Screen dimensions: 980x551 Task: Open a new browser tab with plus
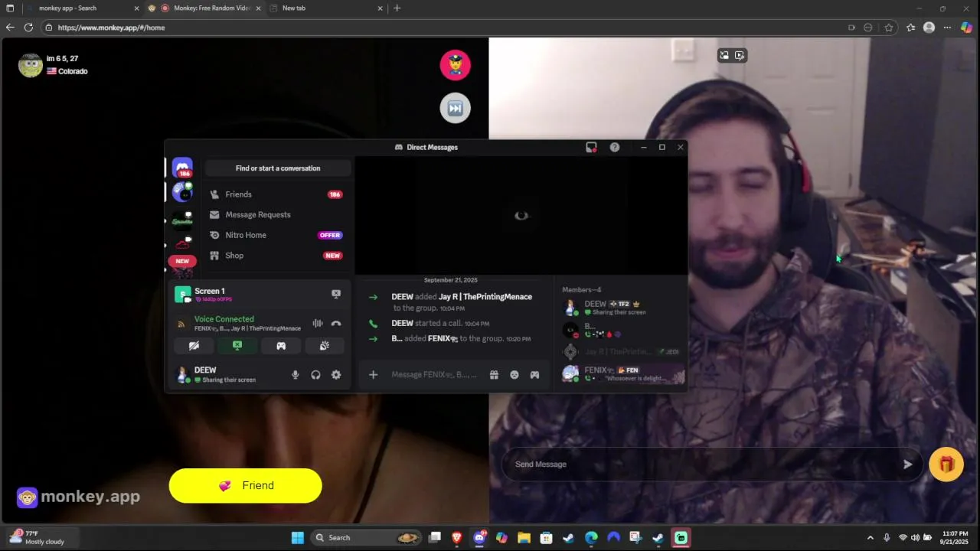coord(397,8)
